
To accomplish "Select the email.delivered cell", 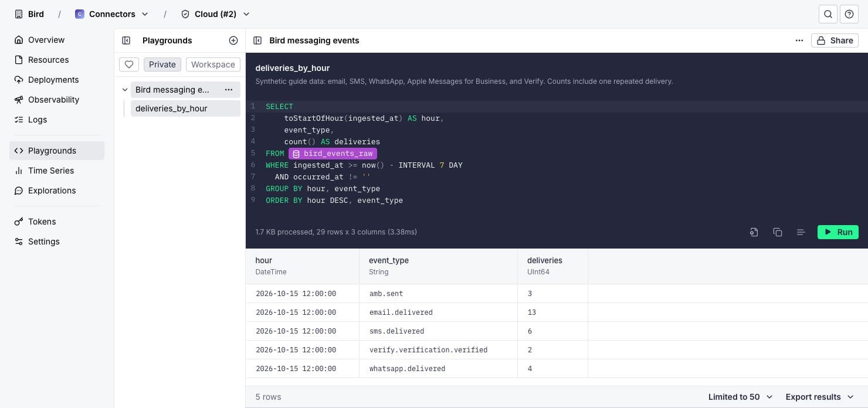I will click(x=438, y=312).
